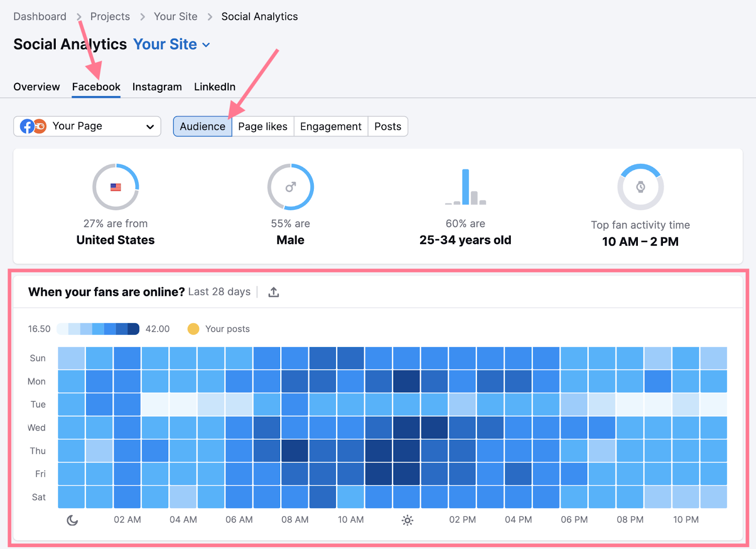
Task: Click the '08 AM' axis label
Action: coord(295,520)
